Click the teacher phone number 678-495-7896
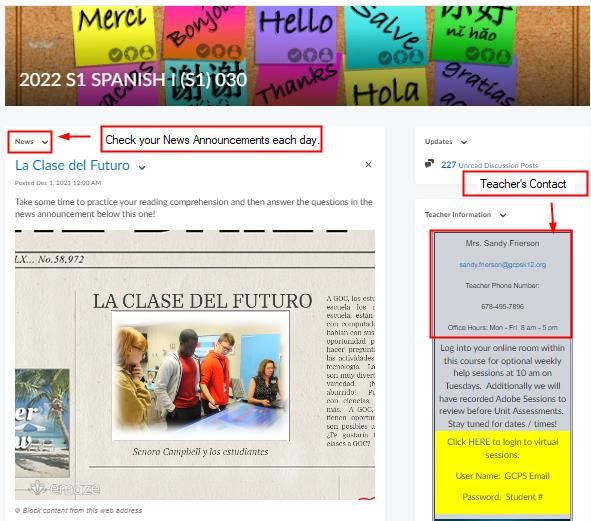This screenshot has width=591, height=521. point(502,306)
